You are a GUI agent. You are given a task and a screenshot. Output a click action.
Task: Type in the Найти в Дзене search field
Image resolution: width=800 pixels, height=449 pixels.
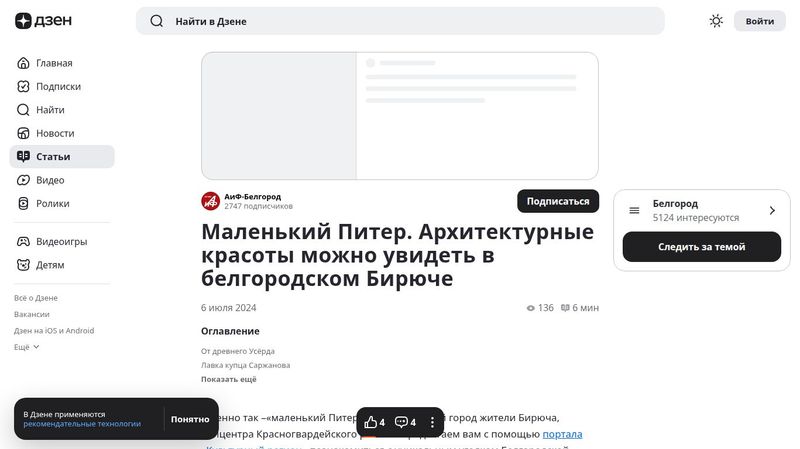tap(400, 21)
